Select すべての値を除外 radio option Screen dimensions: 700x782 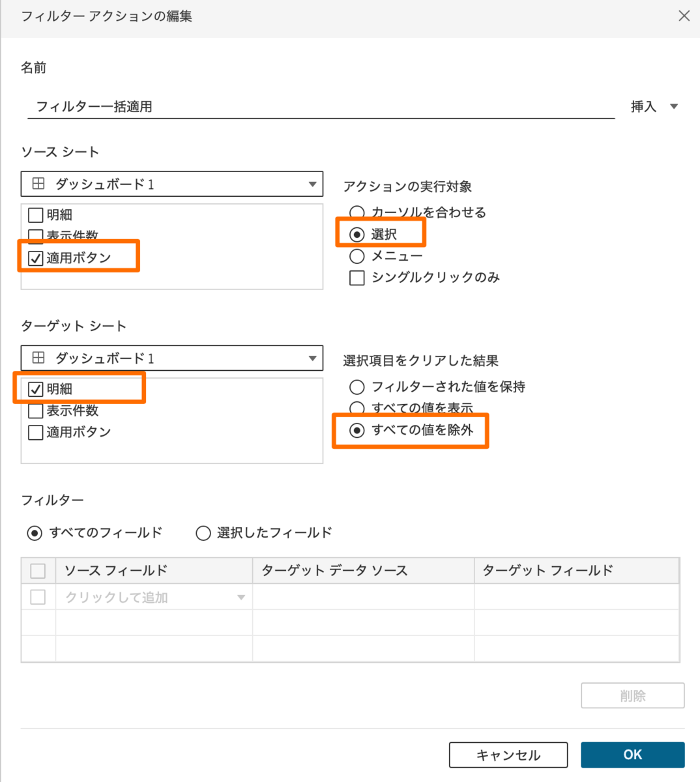coord(357,430)
